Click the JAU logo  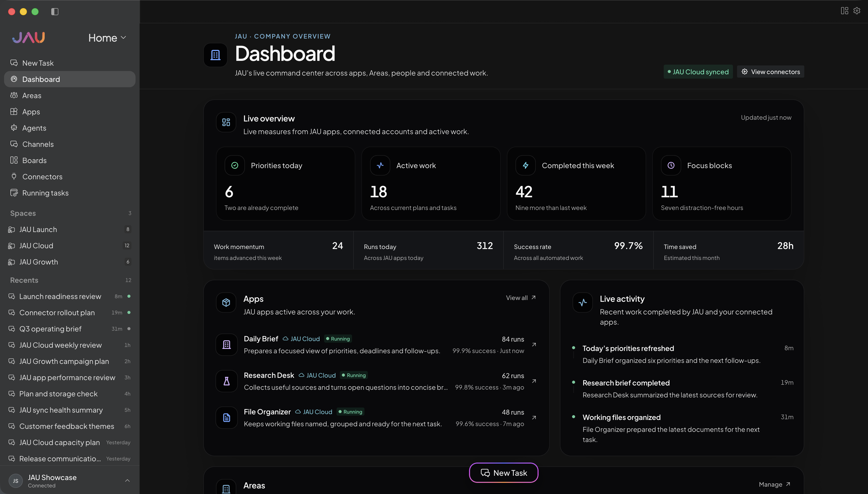pyautogui.click(x=28, y=37)
